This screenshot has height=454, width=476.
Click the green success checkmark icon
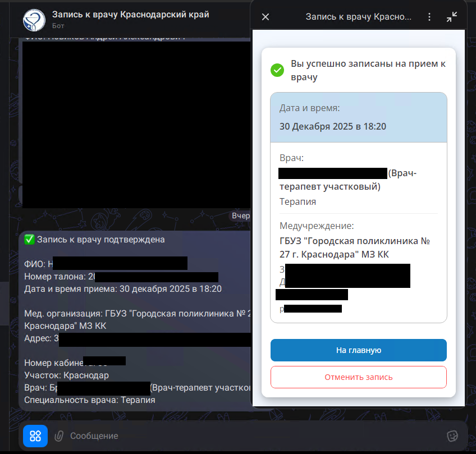coord(277,70)
